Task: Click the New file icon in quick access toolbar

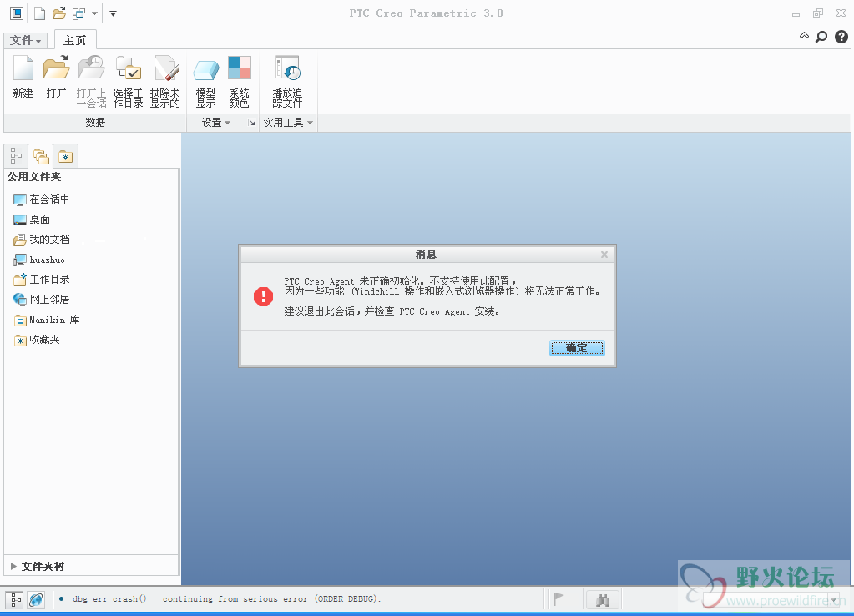Action: pos(39,13)
